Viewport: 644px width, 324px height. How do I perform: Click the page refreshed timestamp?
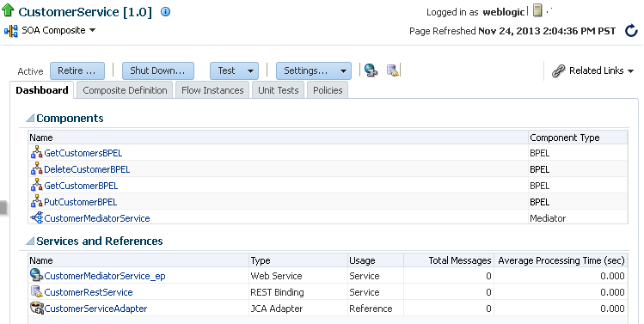pos(547,31)
